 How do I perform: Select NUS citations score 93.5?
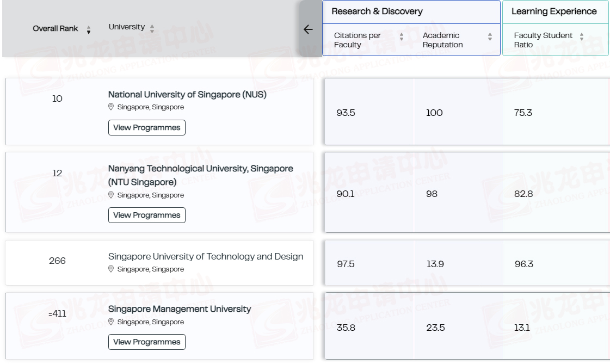pos(346,113)
